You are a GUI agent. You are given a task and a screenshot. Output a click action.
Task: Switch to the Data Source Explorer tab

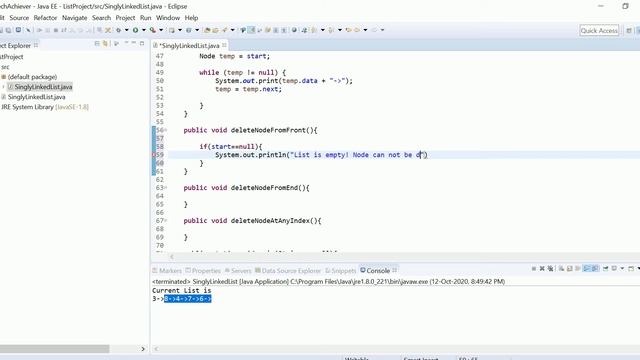(x=288, y=271)
